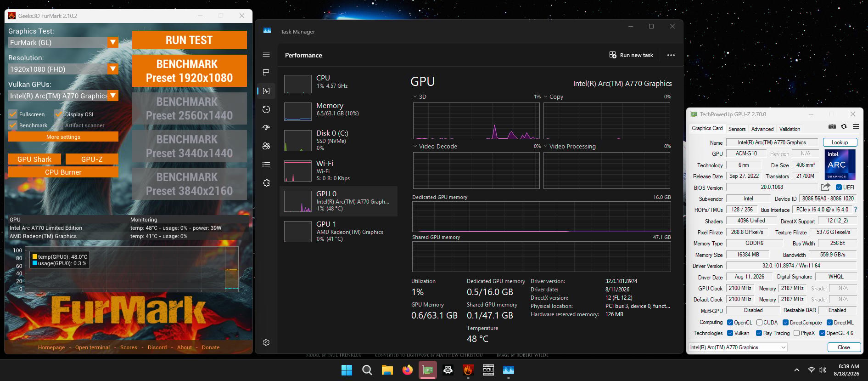Viewport: 868px width, 381px height.
Task: Toggle Ray Tracing checkbox in GPU-Z
Action: (759, 333)
